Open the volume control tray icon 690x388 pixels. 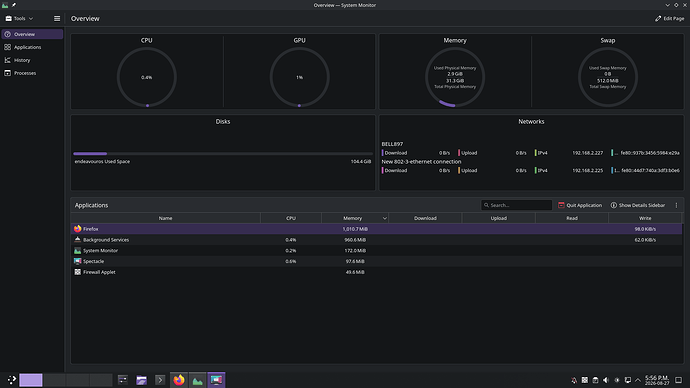(606, 380)
